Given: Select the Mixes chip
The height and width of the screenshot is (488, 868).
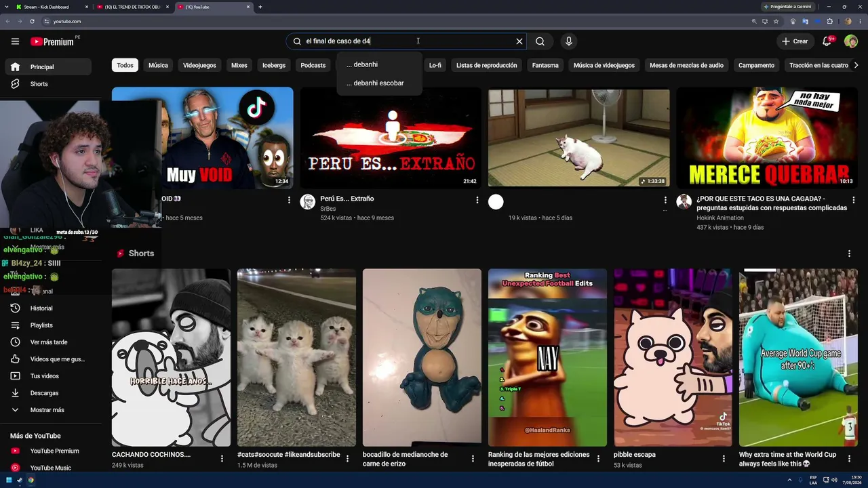Looking at the screenshot, I should [x=239, y=65].
